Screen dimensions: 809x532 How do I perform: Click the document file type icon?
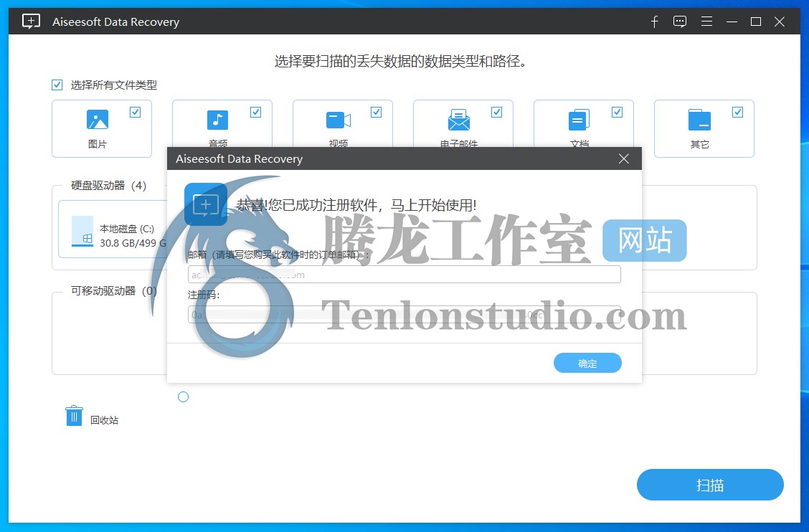click(x=579, y=120)
